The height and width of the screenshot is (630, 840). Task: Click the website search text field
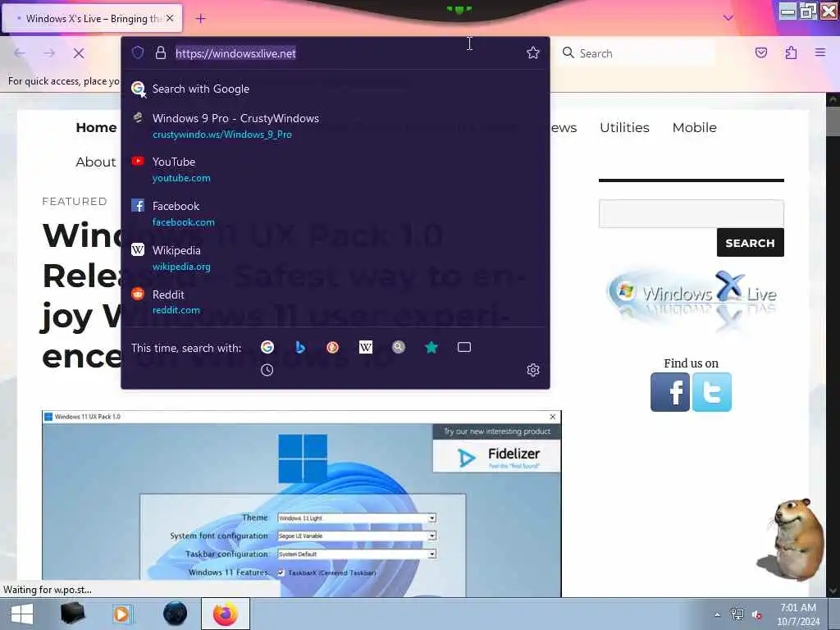coord(691,213)
